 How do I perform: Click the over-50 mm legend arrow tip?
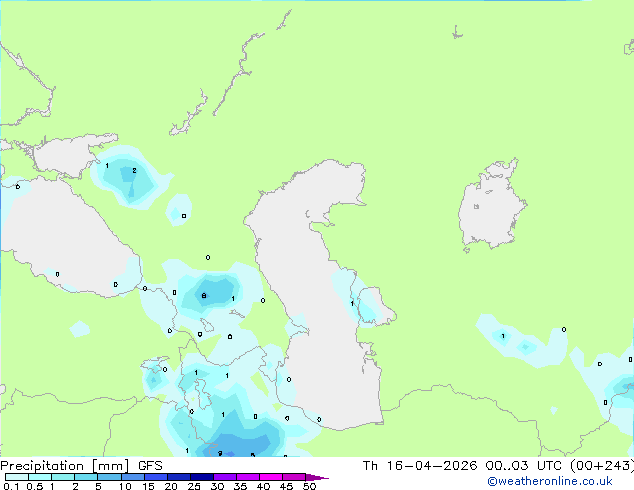[317, 477]
